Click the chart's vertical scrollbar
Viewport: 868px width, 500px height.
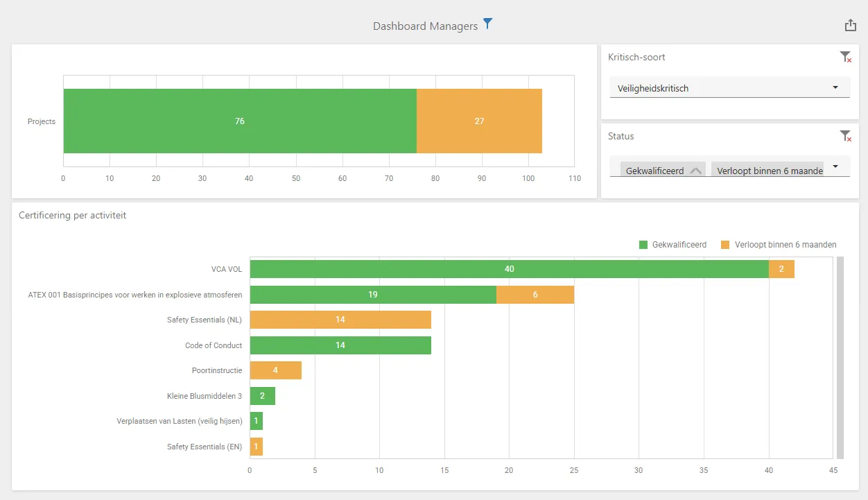[840, 358]
